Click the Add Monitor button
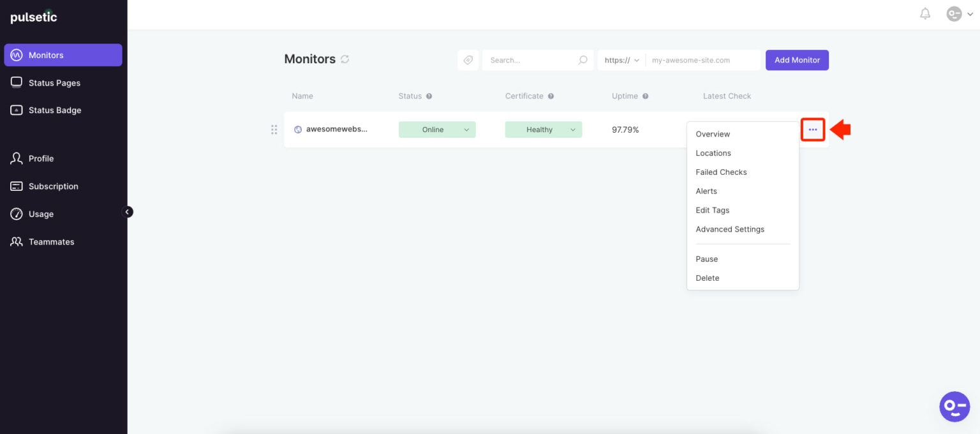 (x=797, y=59)
